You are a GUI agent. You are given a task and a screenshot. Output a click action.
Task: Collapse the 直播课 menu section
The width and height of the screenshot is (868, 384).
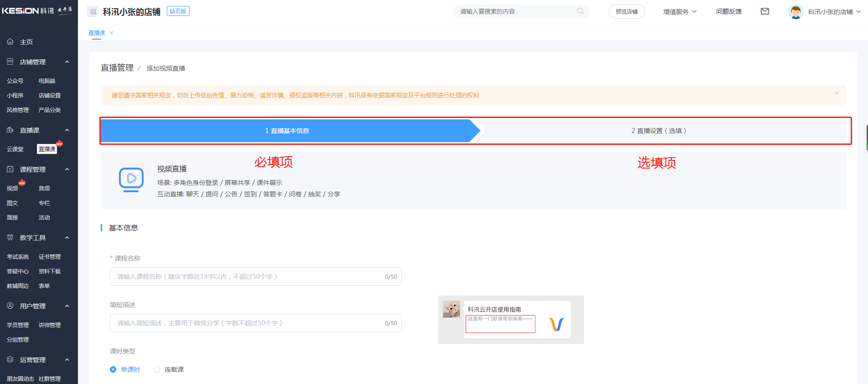click(67, 130)
